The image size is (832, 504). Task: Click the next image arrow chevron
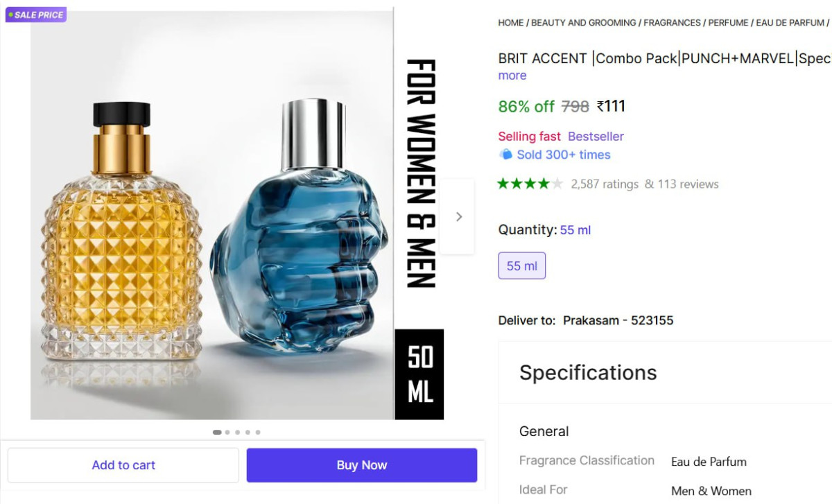(x=458, y=216)
